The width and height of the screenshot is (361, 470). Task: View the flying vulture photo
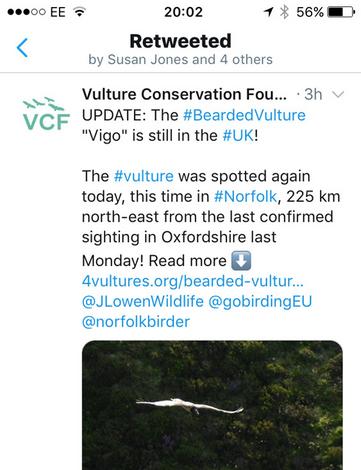click(212, 405)
